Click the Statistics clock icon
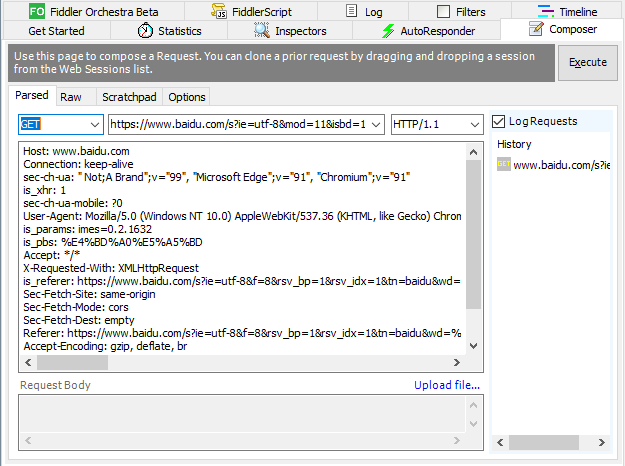 145,31
